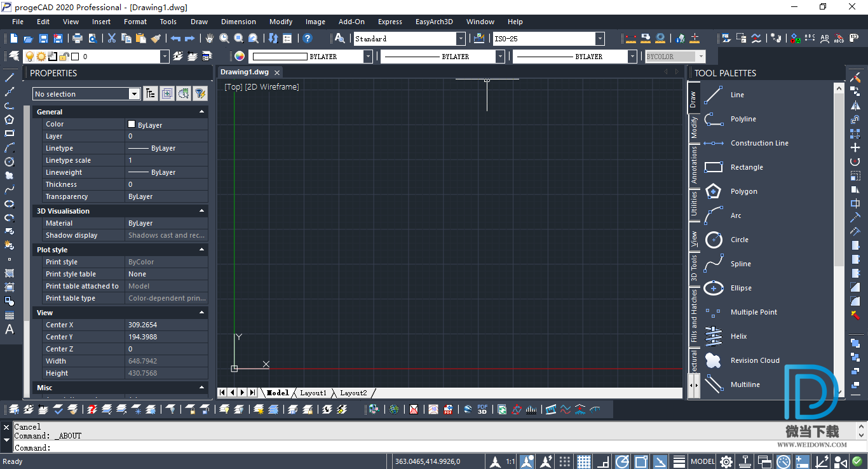Click the color wheel icon
The image size is (868, 469).
[240, 56]
